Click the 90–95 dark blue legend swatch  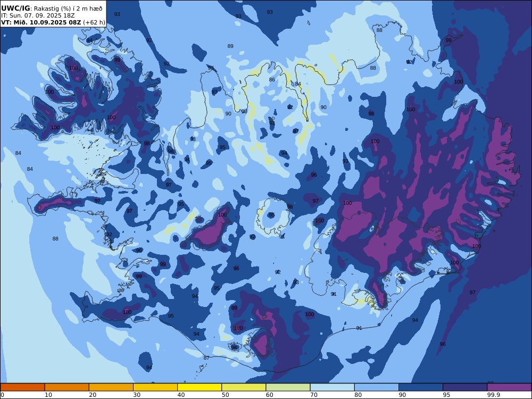tap(421, 387)
